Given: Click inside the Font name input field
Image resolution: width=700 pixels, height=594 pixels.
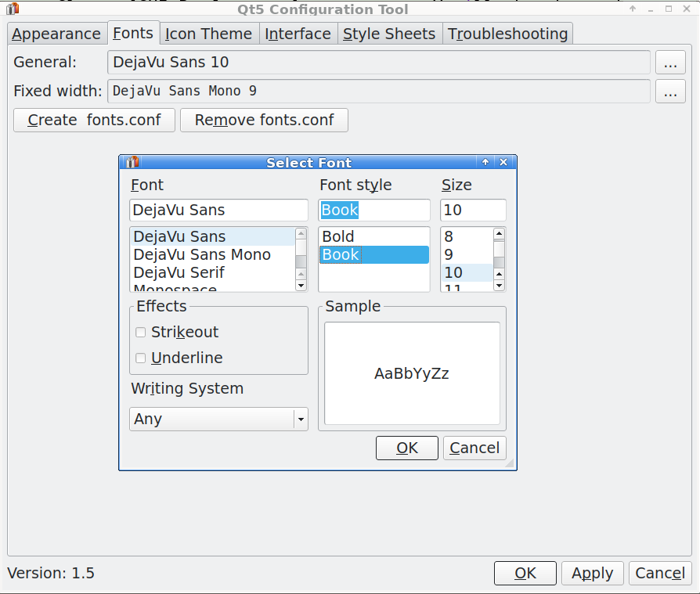Looking at the screenshot, I should [x=218, y=210].
